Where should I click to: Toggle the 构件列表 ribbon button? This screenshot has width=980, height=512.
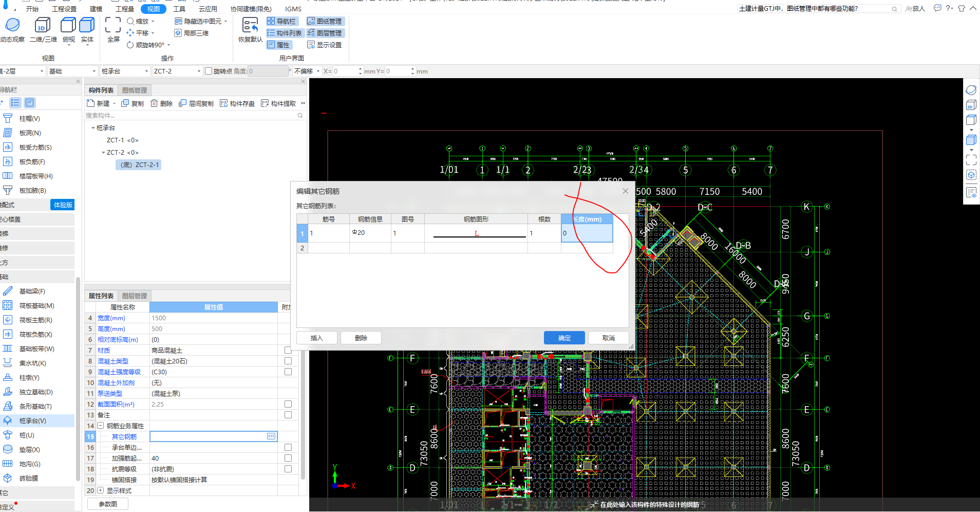[x=284, y=33]
